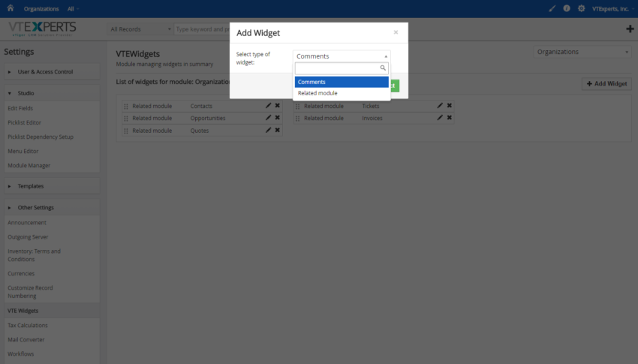The height and width of the screenshot is (364, 638).
Task: Open Announcement settings
Action: 27,222
